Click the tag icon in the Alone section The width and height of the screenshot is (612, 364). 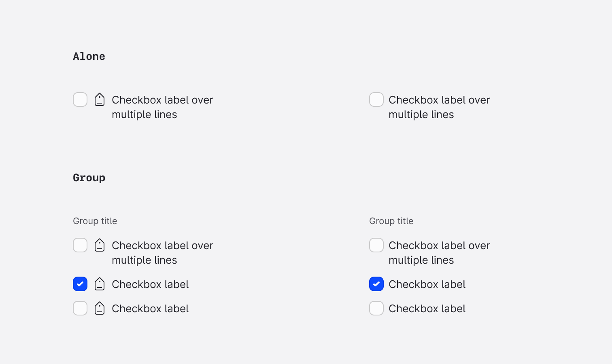click(100, 99)
